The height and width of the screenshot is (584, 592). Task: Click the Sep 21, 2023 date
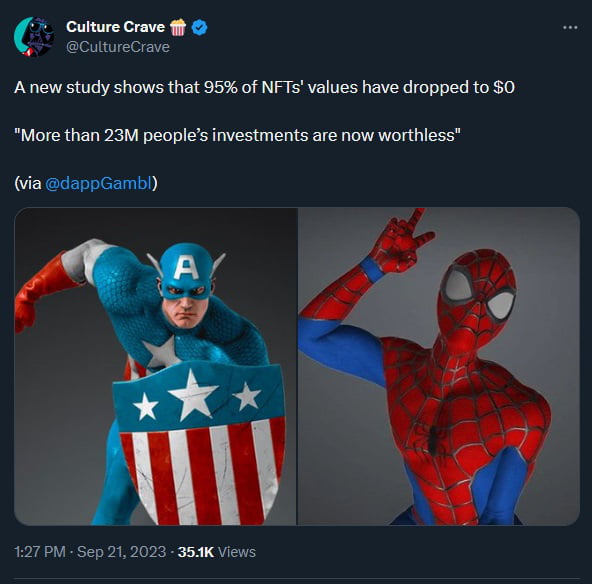pyautogui.click(x=121, y=552)
